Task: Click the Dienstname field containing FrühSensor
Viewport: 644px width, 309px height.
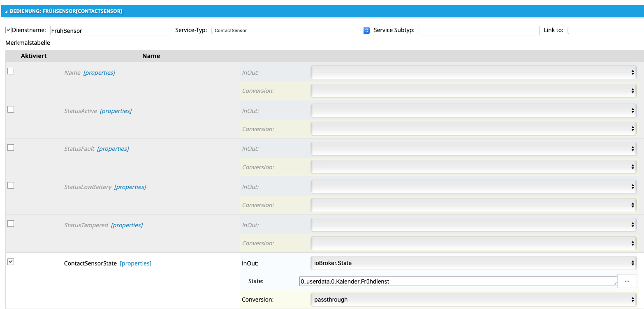Action: point(110,30)
